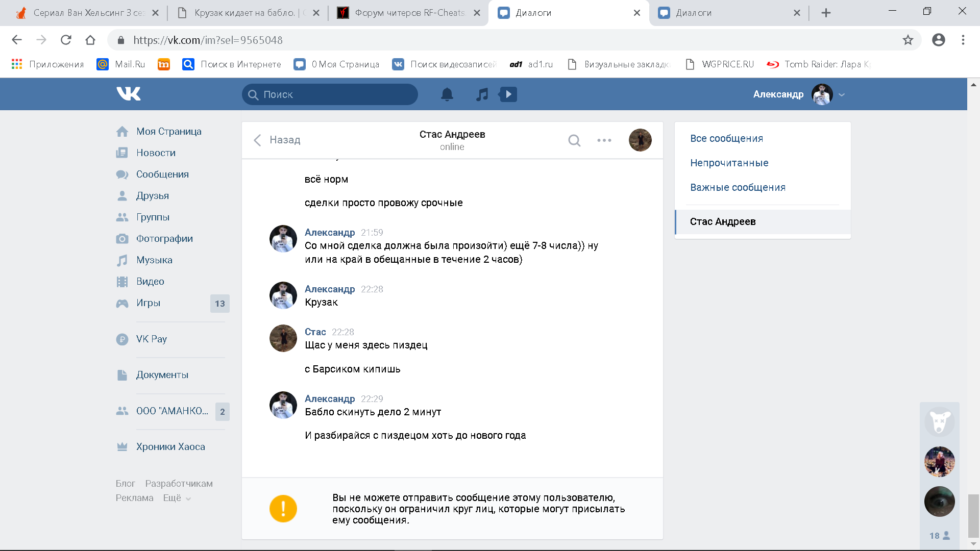Open Стас Андреев's avatar in the chat header
The image size is (980, 551).
tap(640, 140)
